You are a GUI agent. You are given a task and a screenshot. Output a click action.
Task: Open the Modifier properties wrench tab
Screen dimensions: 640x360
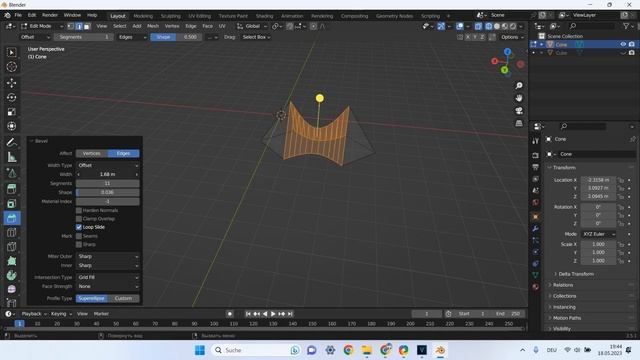pos(536,229)
